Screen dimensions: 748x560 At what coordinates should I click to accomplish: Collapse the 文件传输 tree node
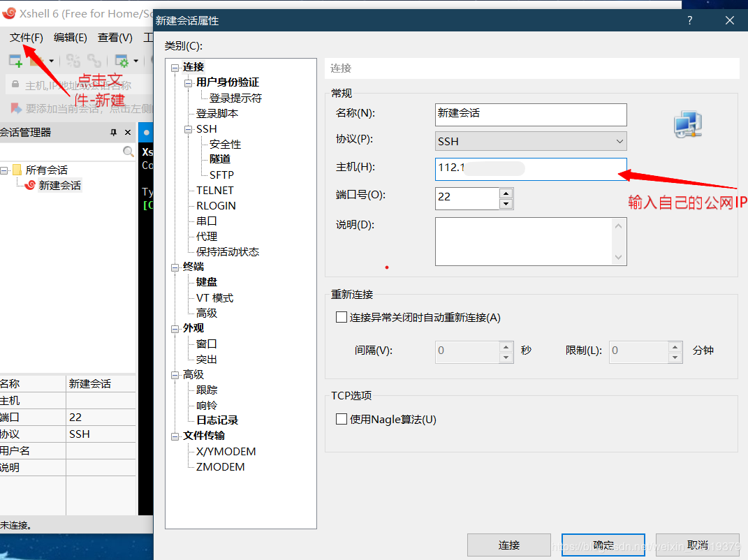[175, 436]
